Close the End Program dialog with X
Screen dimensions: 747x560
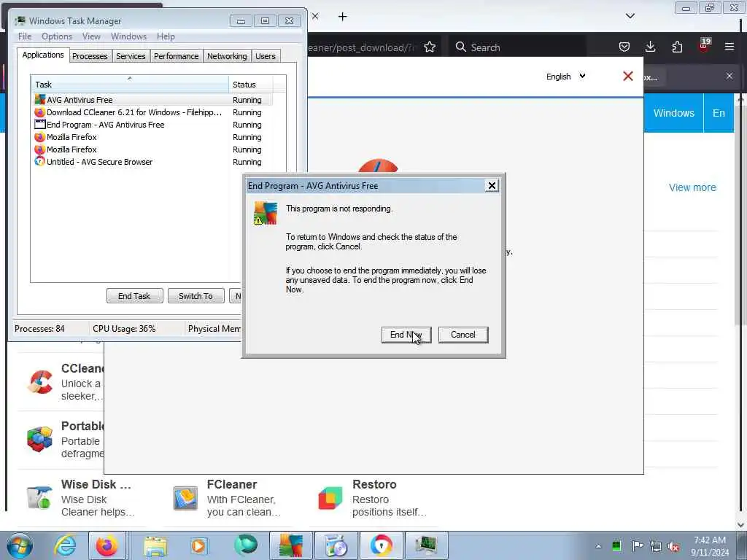492,186
